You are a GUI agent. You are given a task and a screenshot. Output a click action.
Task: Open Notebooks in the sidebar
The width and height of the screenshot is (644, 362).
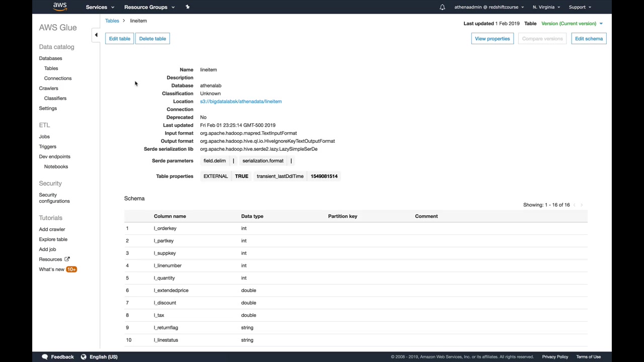pos(56,167)
